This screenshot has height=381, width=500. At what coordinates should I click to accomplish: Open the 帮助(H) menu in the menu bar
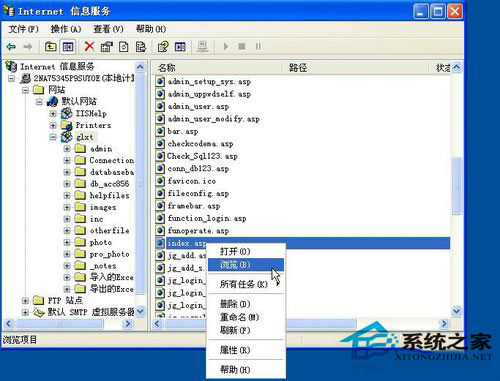(x=151, y=29)
